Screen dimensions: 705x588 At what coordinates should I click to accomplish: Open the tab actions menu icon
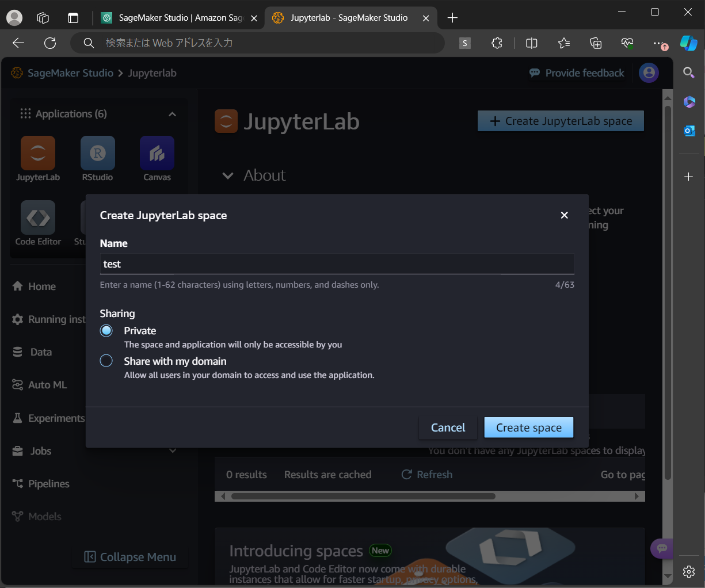point(73,18)
